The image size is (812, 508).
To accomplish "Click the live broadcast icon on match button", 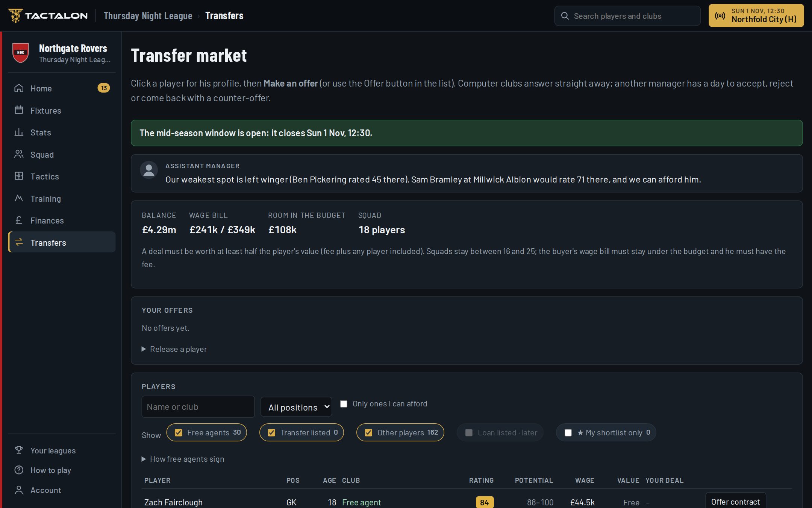I will pos(720,16).
